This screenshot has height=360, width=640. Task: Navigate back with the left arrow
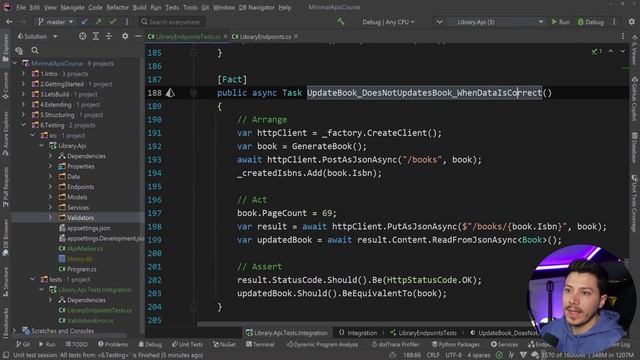[9, 22]
